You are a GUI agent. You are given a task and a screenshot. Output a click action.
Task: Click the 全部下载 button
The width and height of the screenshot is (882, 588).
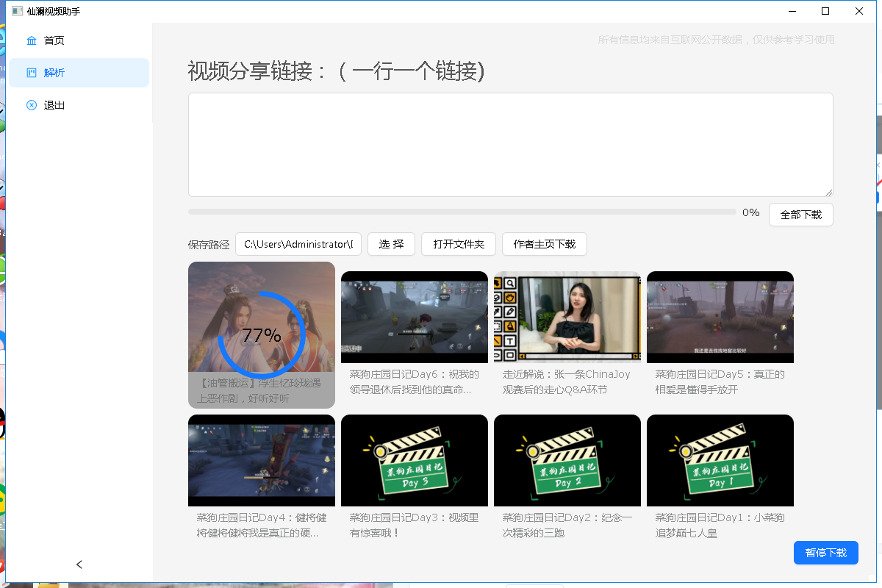(x=801, y=215)
